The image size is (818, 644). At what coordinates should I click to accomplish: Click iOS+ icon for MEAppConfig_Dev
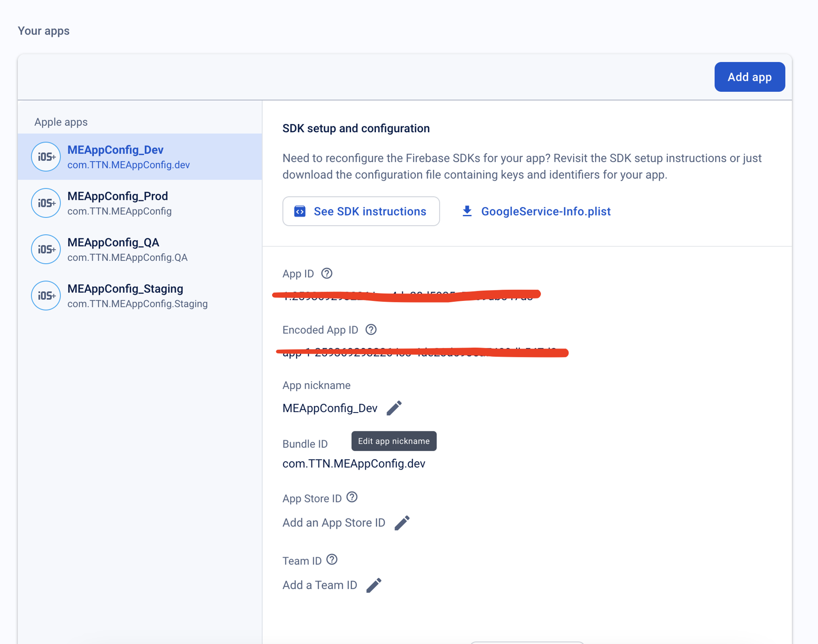point(46,157)
